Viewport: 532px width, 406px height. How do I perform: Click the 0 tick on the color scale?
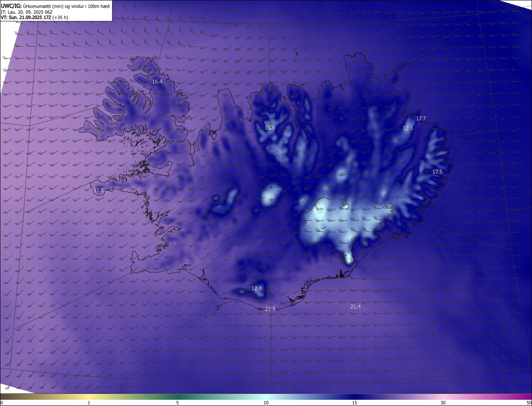(x=2, y=403)
